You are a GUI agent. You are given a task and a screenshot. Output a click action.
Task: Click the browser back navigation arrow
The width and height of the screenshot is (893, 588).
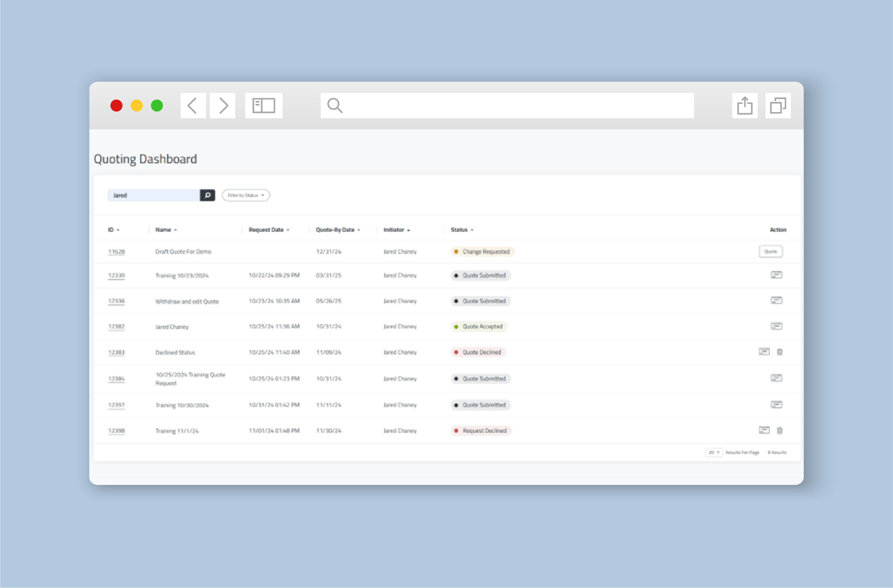[192, 105]
